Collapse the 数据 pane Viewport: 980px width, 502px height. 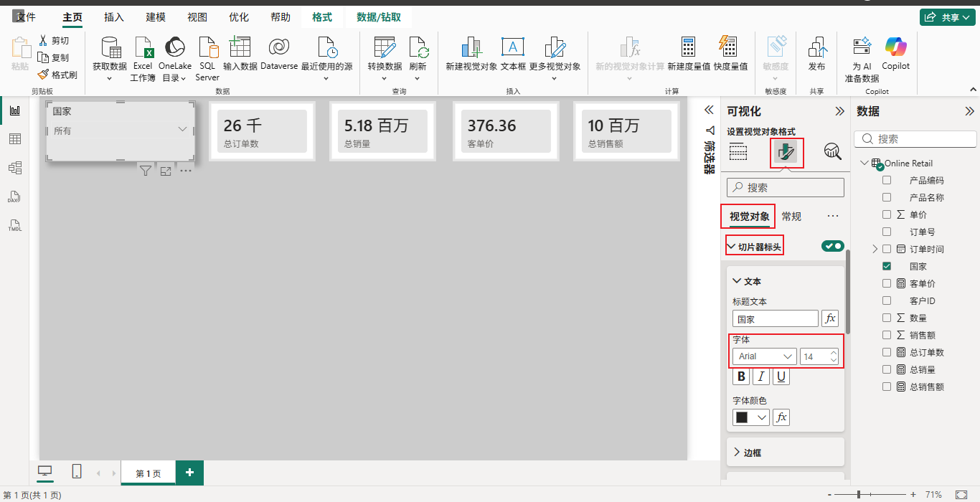tap(969, 111)
